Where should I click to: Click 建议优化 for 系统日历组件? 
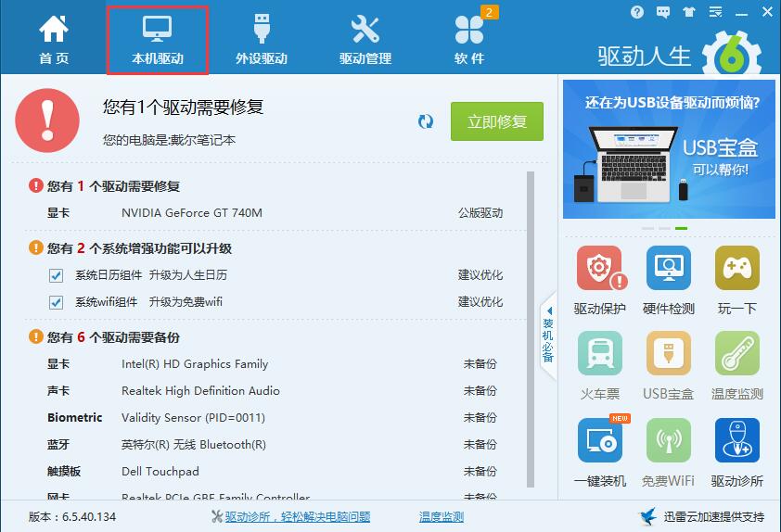click(x=480, y=275)
